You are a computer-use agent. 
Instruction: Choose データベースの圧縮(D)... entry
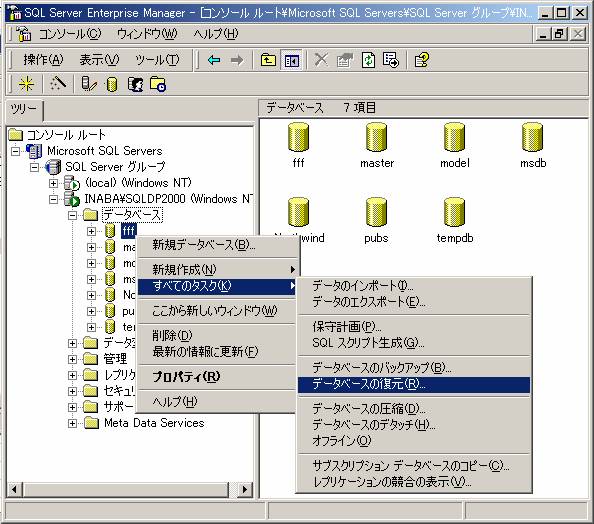tap(414, 409)
